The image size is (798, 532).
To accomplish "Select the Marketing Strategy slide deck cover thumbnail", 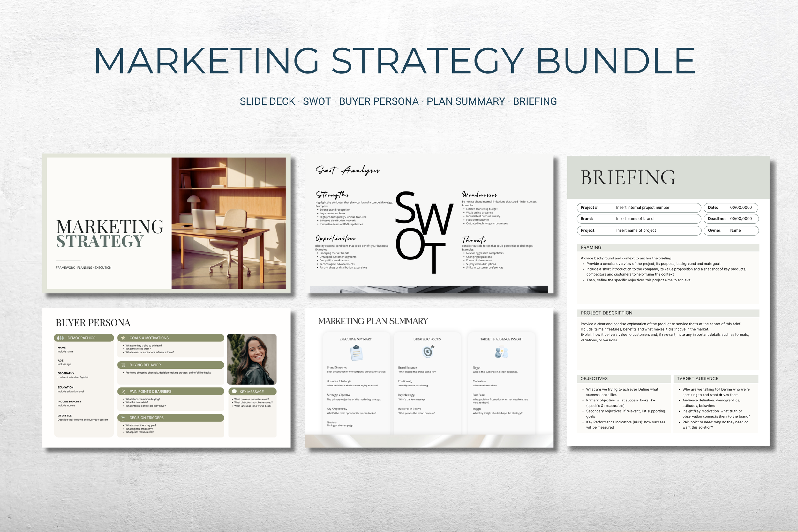I will click(x=166, y=223).
